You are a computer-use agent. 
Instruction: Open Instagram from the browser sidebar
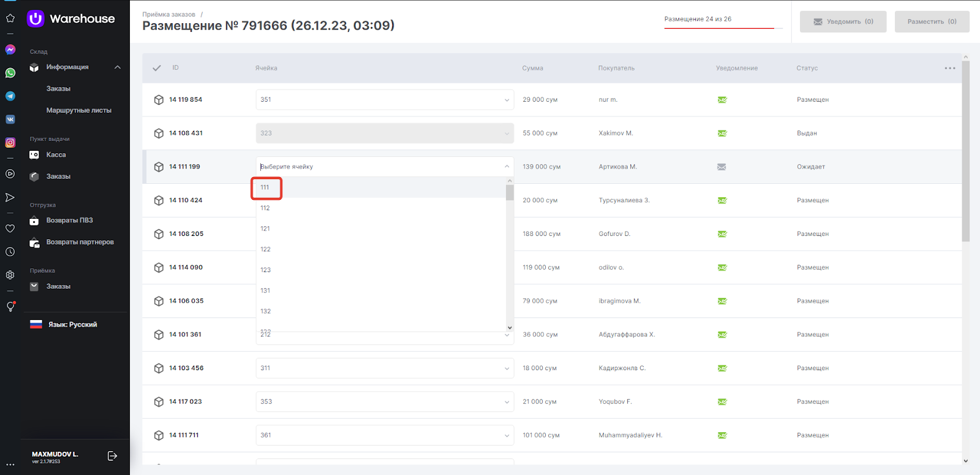coord(10,143)
